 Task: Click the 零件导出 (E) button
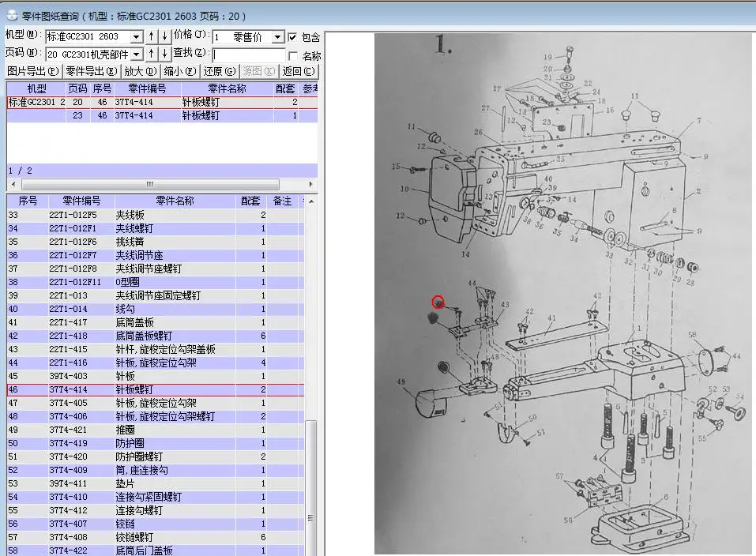pyautogui.click(x=92, y=71)
